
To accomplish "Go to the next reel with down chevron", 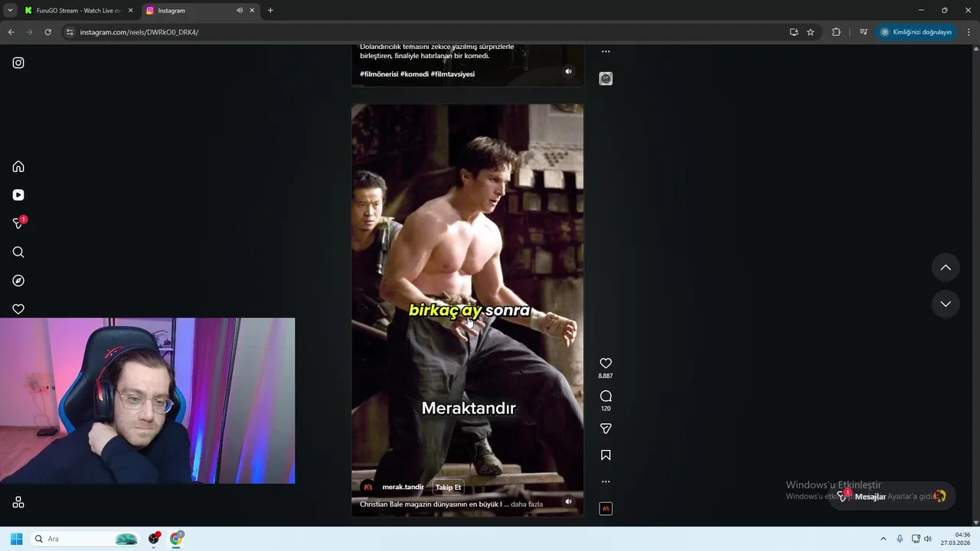I will pos(946,304).
